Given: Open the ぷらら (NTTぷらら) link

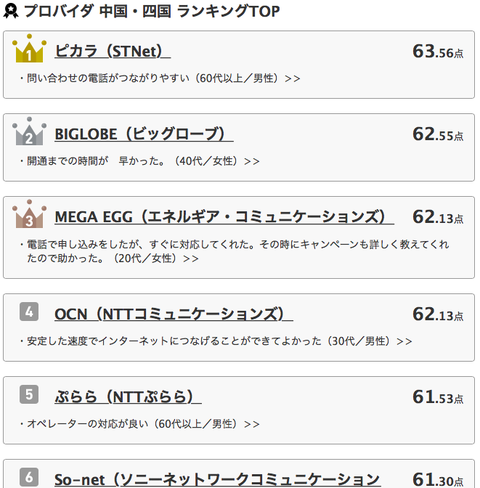Looking at the screenshot, I should pos(128,397).
